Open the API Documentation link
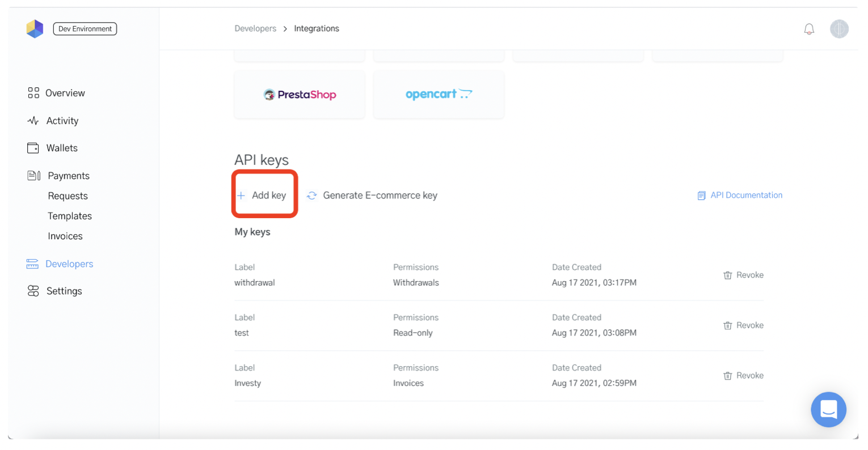The height and width of the screenshot is (450, 868). point(745,195)
